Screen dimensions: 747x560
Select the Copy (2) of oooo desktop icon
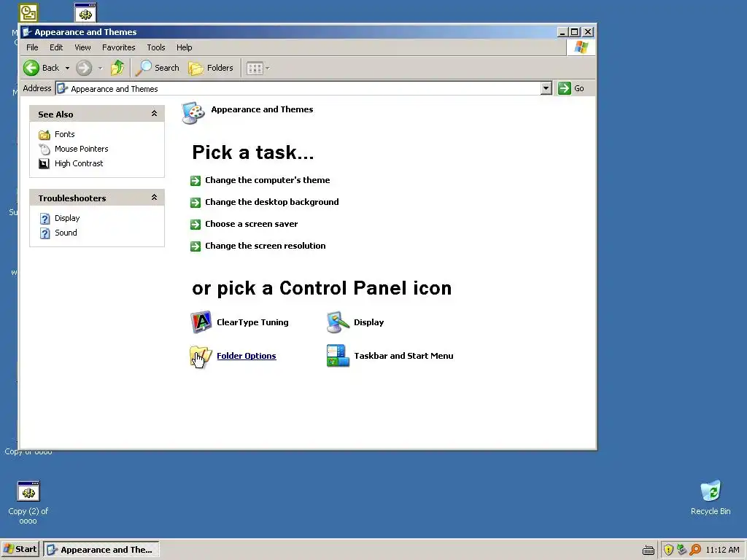point(28,502)
